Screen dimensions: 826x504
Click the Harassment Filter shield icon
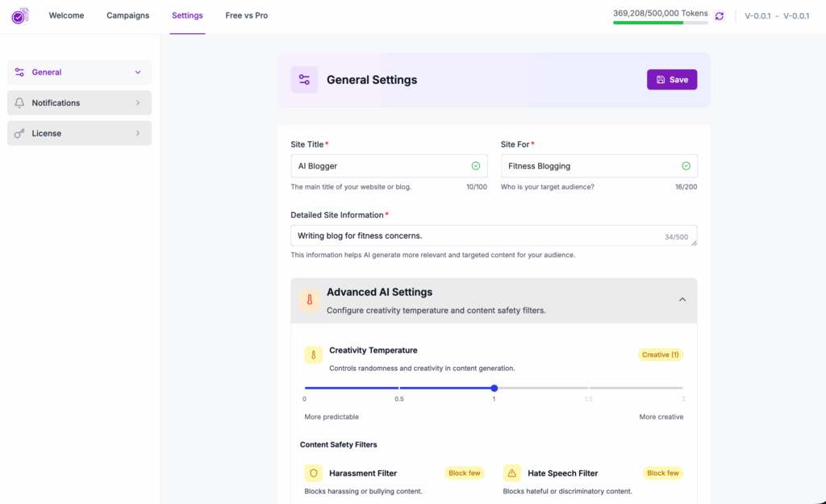click(x=314, y=473)
